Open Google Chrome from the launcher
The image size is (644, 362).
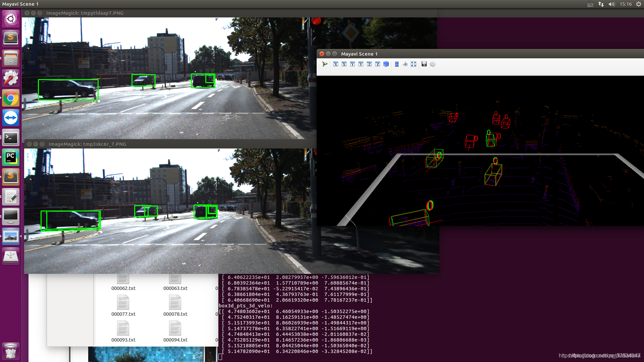click(11, 98)
